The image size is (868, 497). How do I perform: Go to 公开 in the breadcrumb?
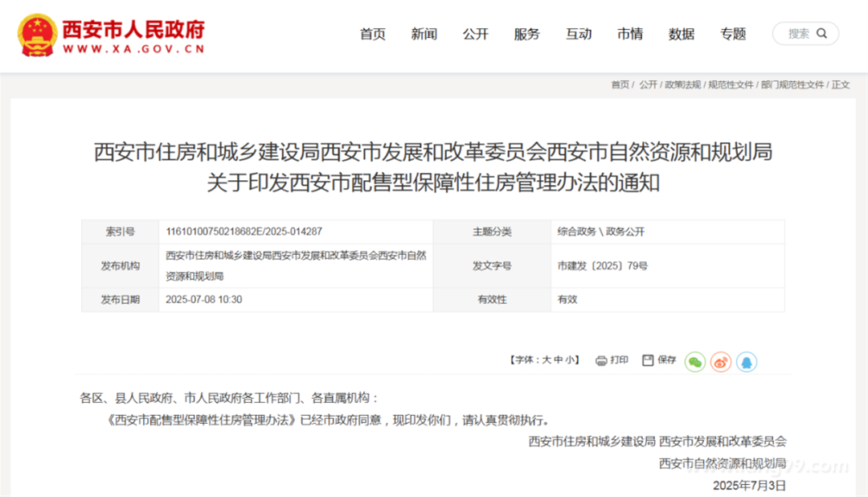649,84
